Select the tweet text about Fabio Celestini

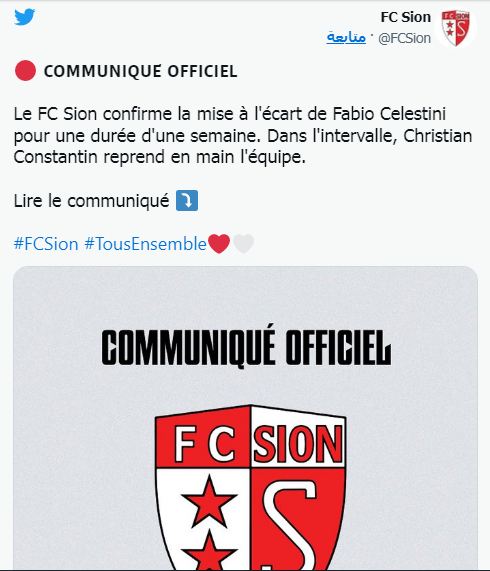coord(243,135)
